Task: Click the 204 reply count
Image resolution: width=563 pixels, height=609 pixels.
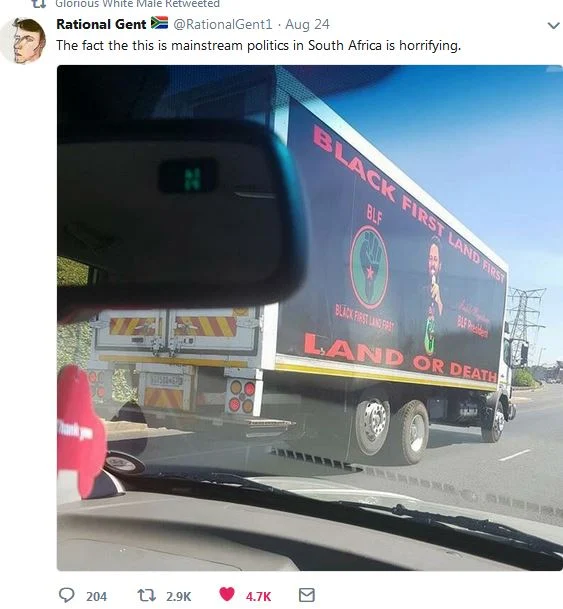Action: tap(96, 596)
